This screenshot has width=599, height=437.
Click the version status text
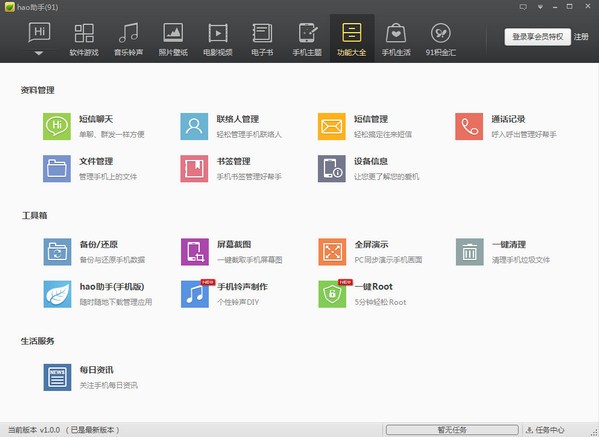64,430
